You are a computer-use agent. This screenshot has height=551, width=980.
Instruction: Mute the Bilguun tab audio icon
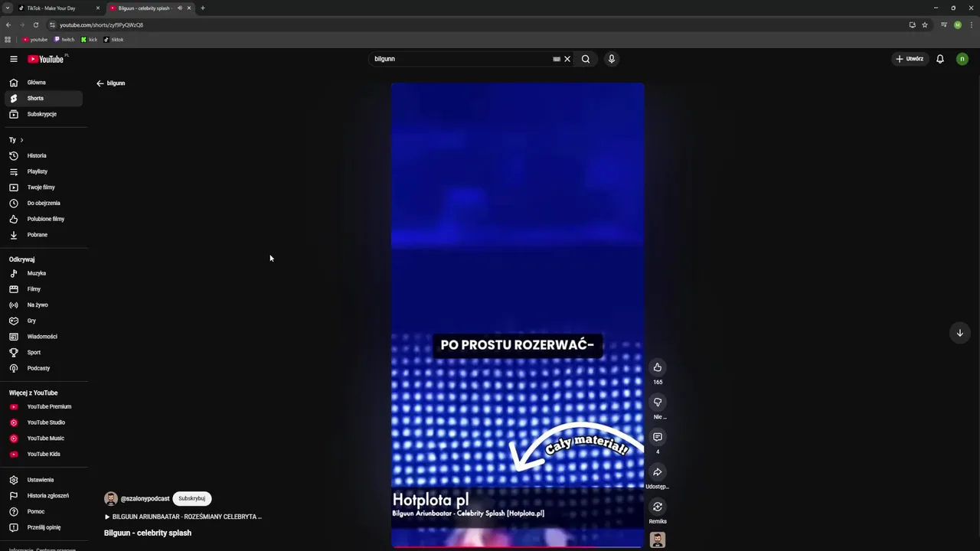pyautogui.click(x=180, y=8)
